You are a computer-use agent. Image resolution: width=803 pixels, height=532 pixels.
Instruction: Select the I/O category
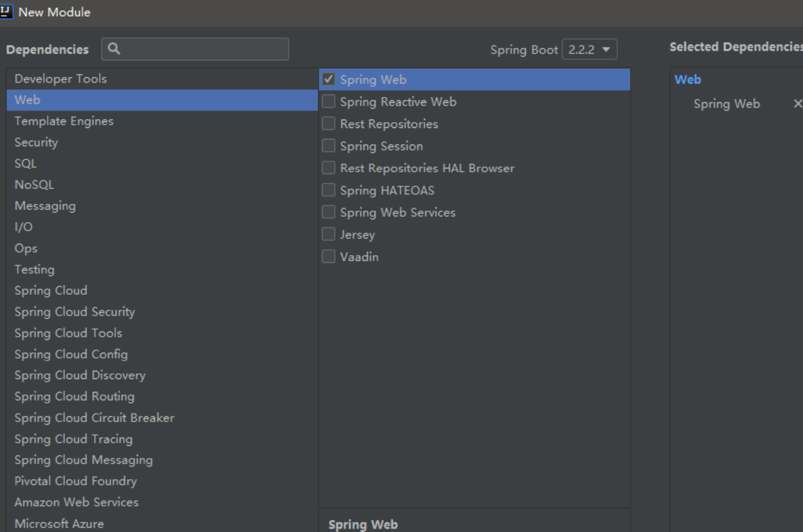pos(162,227)
